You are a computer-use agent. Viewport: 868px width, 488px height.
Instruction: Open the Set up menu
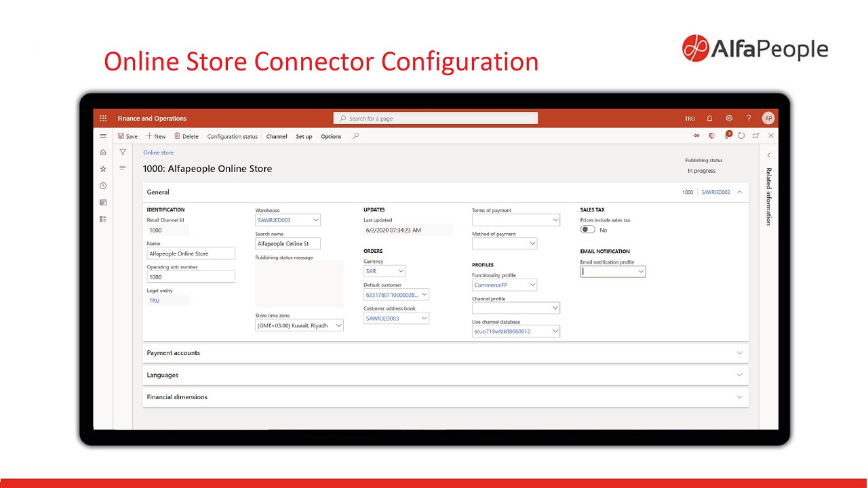(x=304, y=136)
